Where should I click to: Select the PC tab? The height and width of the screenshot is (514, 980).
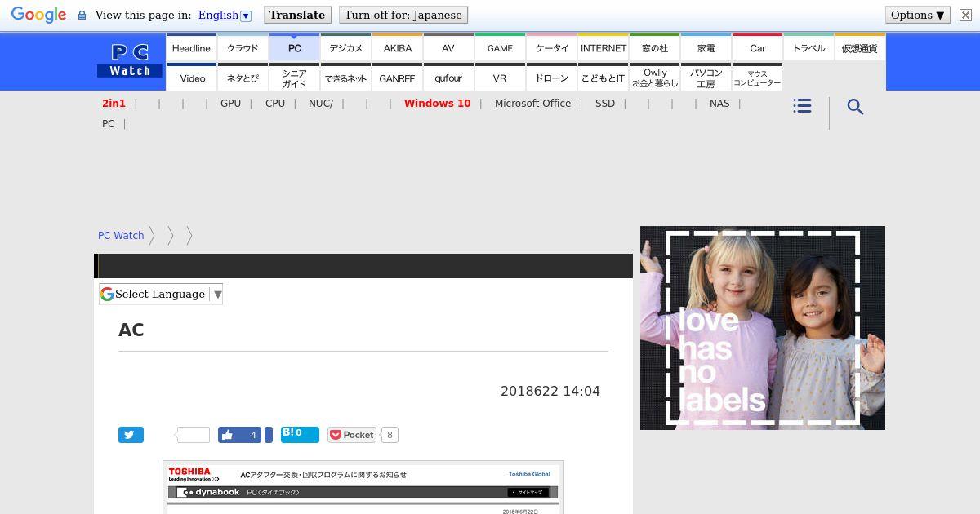click(x=294, y=48)
